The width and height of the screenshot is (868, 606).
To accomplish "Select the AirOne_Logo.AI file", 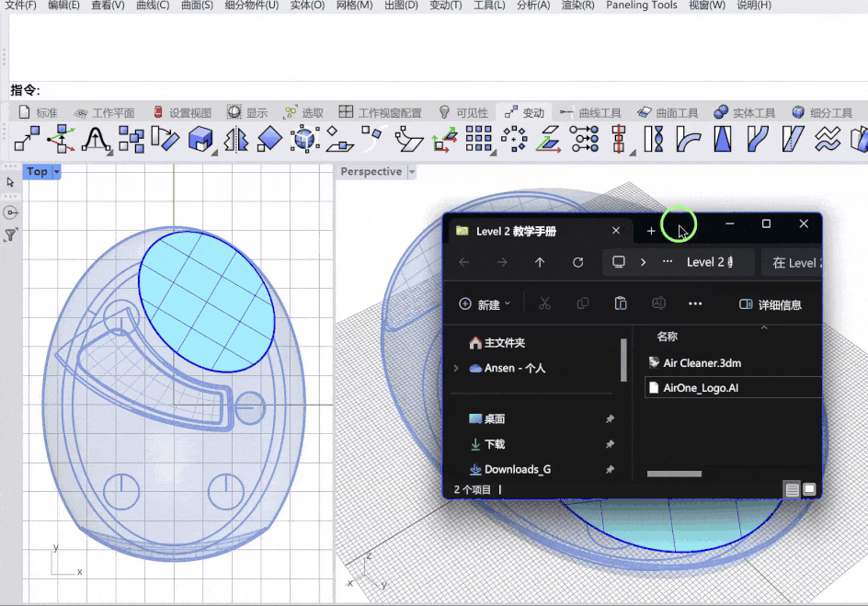I will [701, 388].
